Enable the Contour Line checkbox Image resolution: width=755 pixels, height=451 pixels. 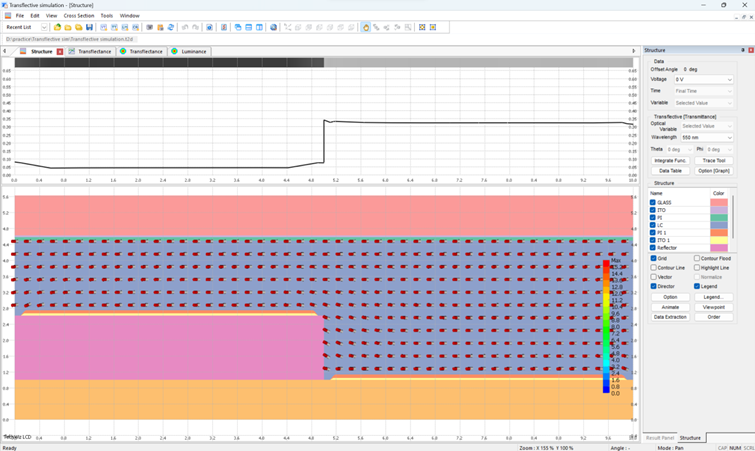click(x=653, y=268)
